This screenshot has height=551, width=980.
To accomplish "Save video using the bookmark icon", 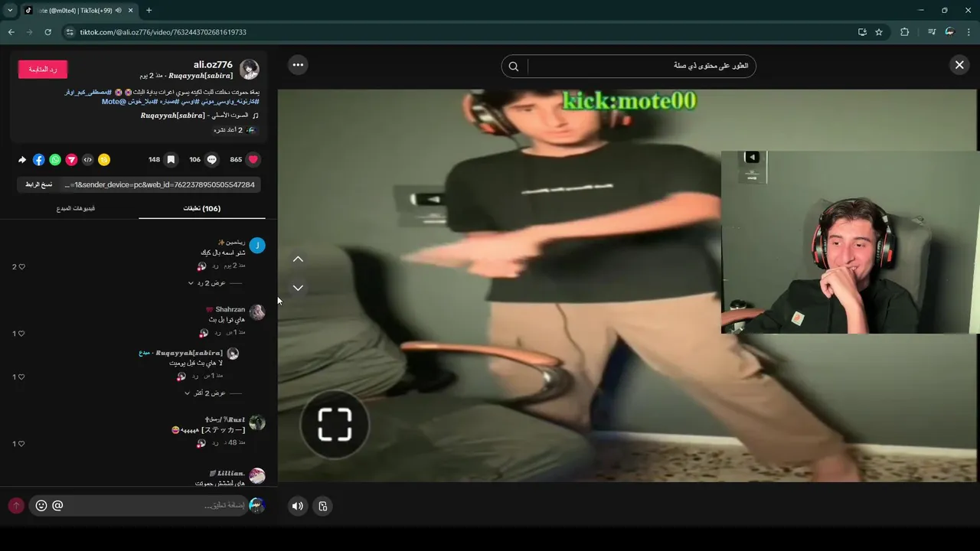I will 171,160.
